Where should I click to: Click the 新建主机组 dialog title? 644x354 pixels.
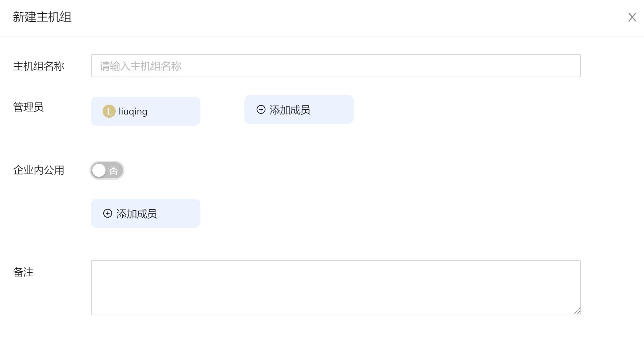[43, 17]
